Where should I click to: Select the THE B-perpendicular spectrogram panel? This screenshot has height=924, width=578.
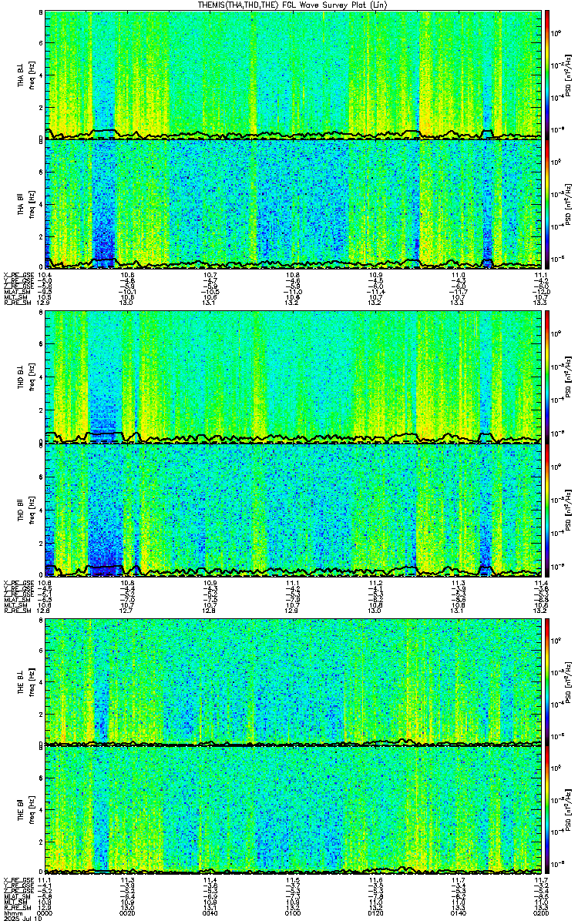[x=292, y=681]
